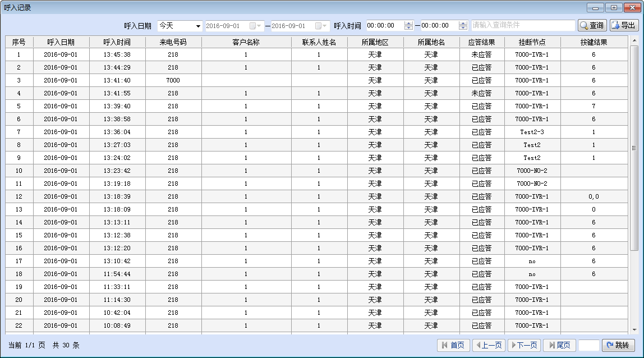The width and height of the screenshot is (644, 358).
Task: Expand the end date calendar dropdown
Action: click(x=321, y=26)
